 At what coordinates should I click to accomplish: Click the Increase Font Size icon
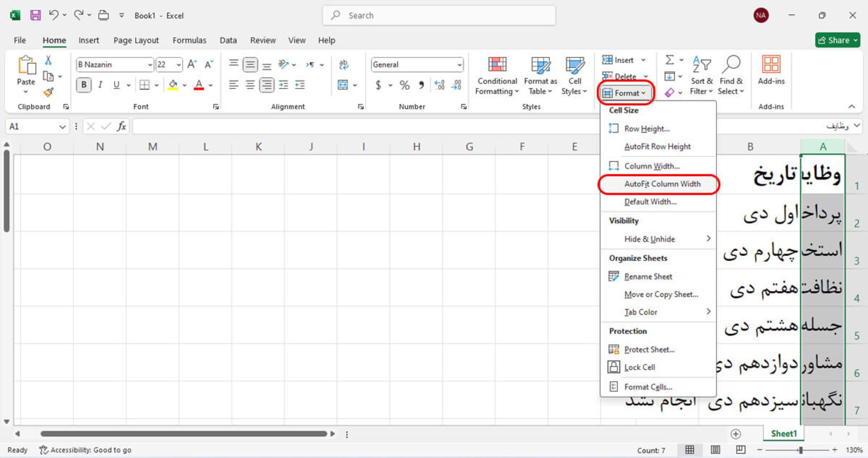click(x=192, y=65)
